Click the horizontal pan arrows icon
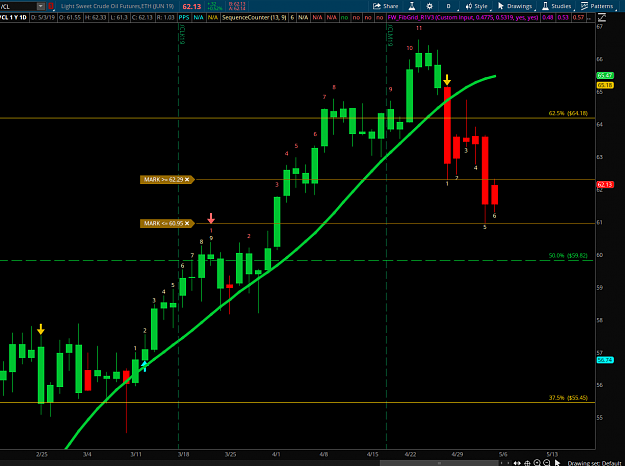This screenshot has width=625, height=466. click(x=517, y=463)
